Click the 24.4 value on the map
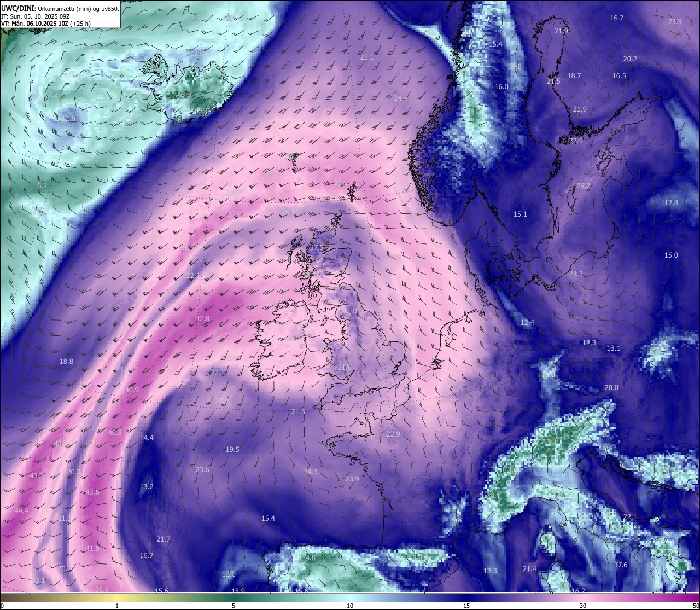 coord(400,98)
